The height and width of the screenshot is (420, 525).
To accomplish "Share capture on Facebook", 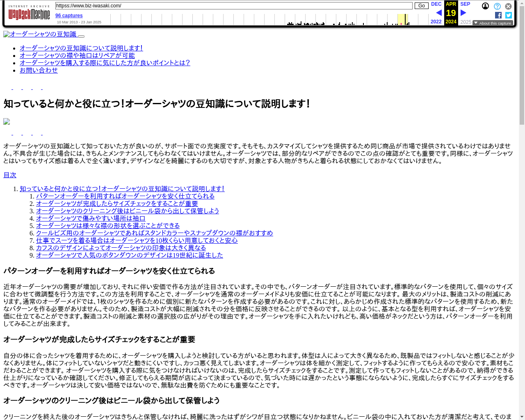I will point(498,15).
